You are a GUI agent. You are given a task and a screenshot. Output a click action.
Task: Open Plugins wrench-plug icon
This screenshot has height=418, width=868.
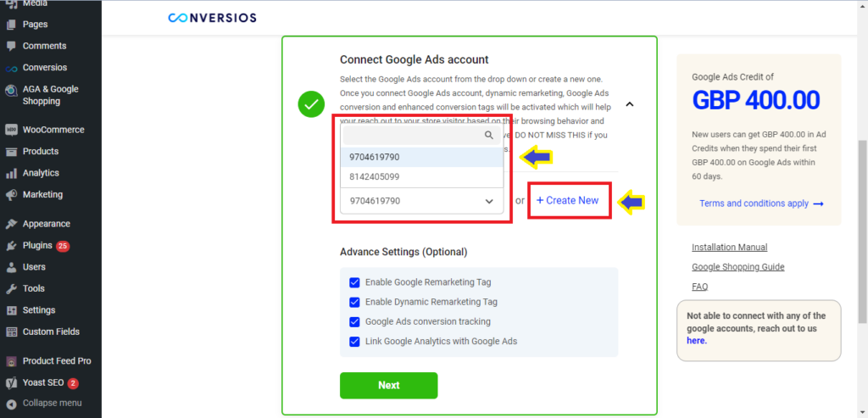click(11, 245)
